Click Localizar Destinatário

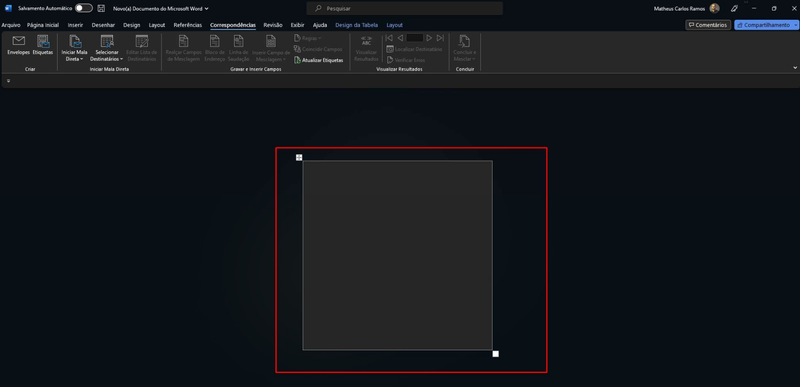pyautogui.click(x=414, y=49)
